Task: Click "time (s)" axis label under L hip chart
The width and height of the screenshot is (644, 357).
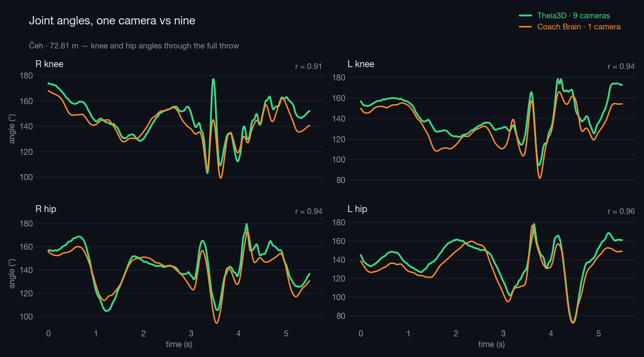Action: point(492,344)
